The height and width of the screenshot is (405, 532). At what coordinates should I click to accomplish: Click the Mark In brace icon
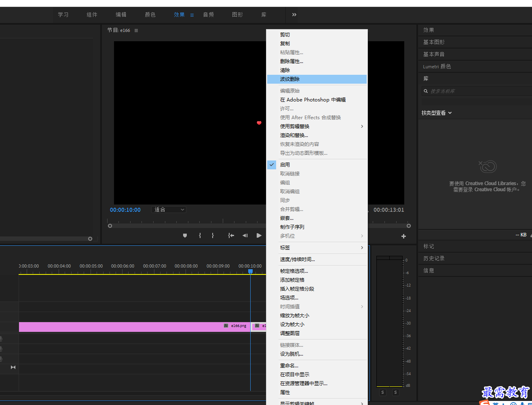click(x=200, y=236)
